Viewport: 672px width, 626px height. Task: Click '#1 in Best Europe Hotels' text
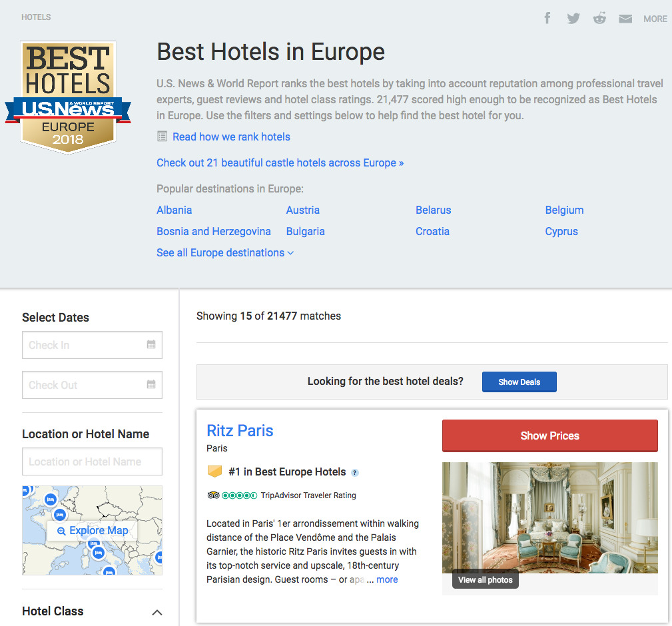pyautogui.click(x=287, y=471)
